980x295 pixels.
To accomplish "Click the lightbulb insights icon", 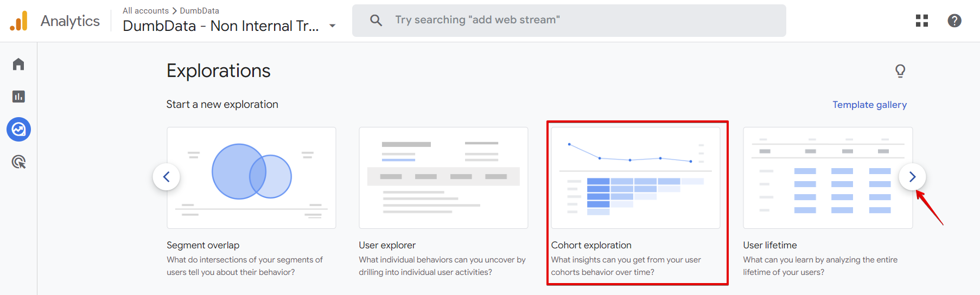I will point(900,71).
